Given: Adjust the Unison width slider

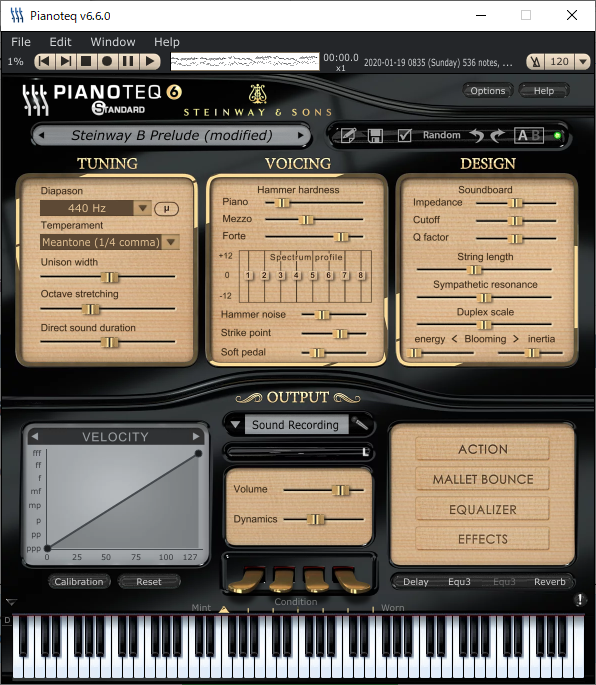Looking at the screenshot, I should [x=108, y=277].
